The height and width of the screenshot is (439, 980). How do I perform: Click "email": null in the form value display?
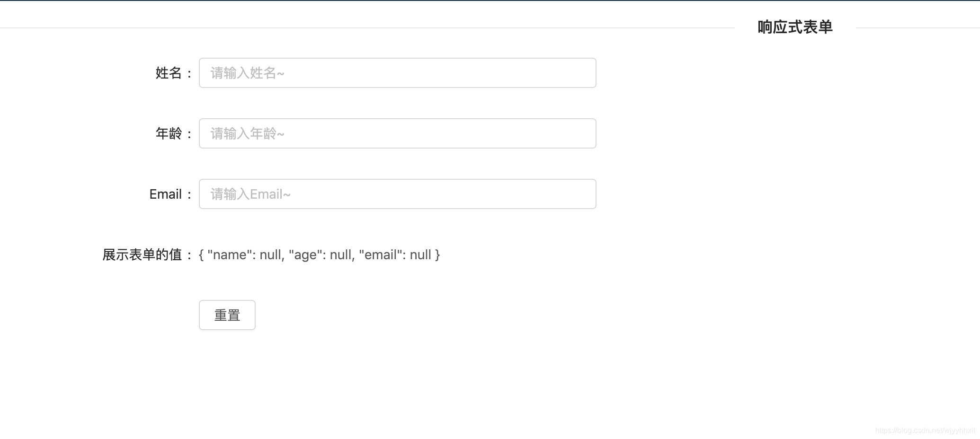click(x=397, y=255)
